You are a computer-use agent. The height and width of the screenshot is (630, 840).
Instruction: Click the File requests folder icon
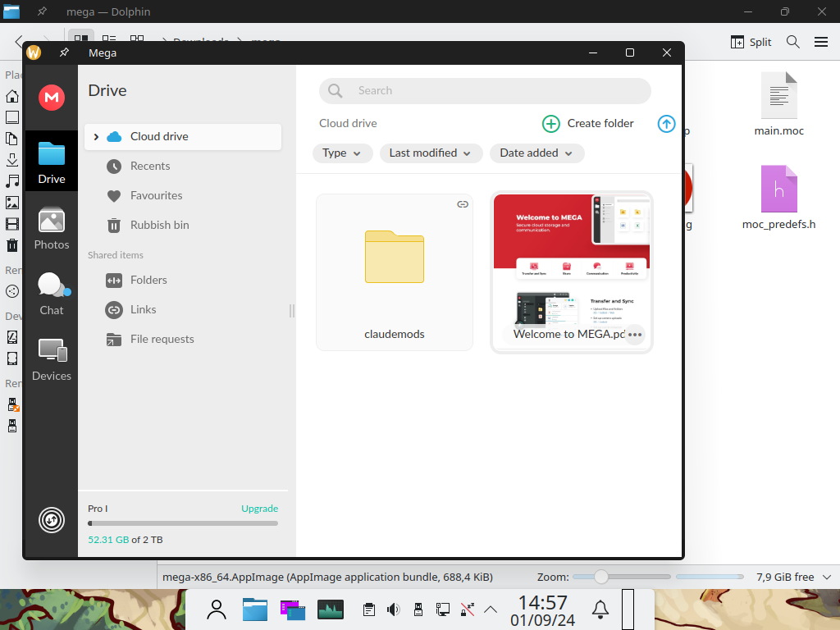tap(113, 340)
